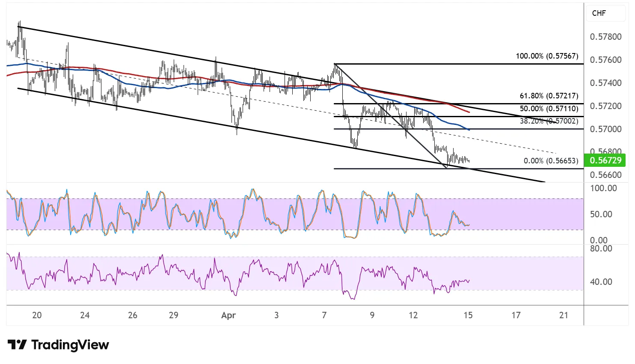Click the 38.20% (0.57002) retracement label
The image size is (635, 364).
pyautogui.click(x=549, y=121)
